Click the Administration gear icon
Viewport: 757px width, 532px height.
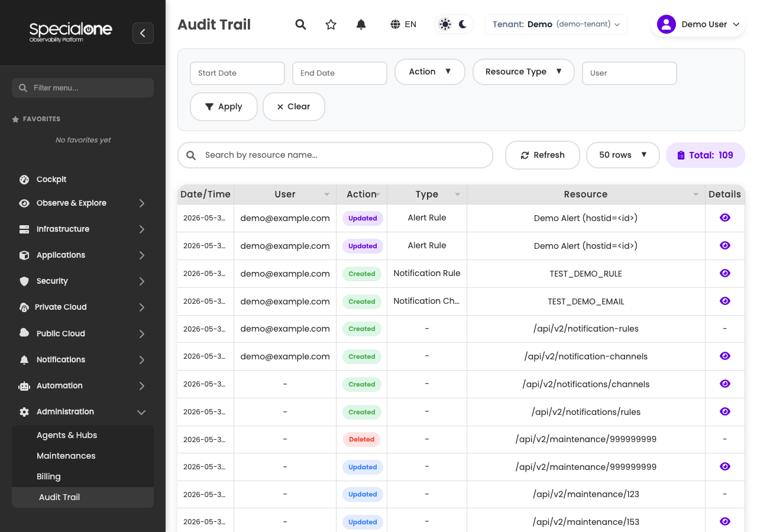tap(24, 411)
